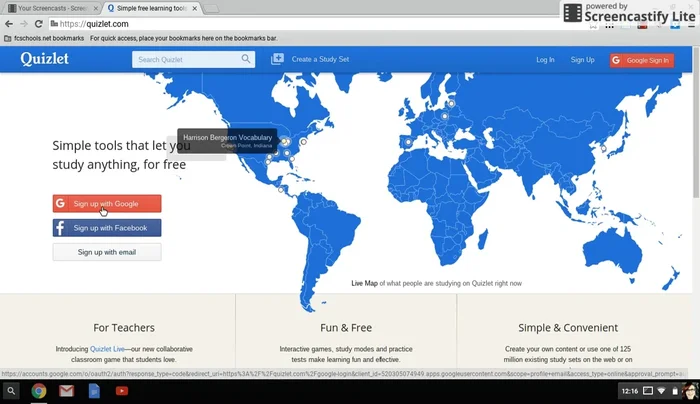Choose Sign up with email

[106, 252]
